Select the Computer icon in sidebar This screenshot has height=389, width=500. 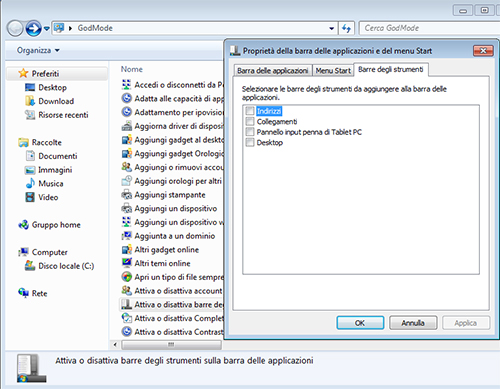23,252
